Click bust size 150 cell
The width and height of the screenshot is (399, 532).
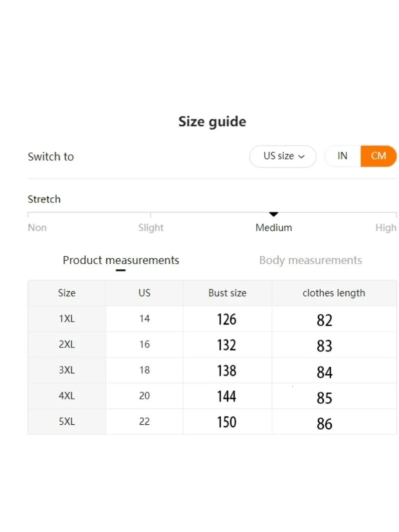click(227, 422)
